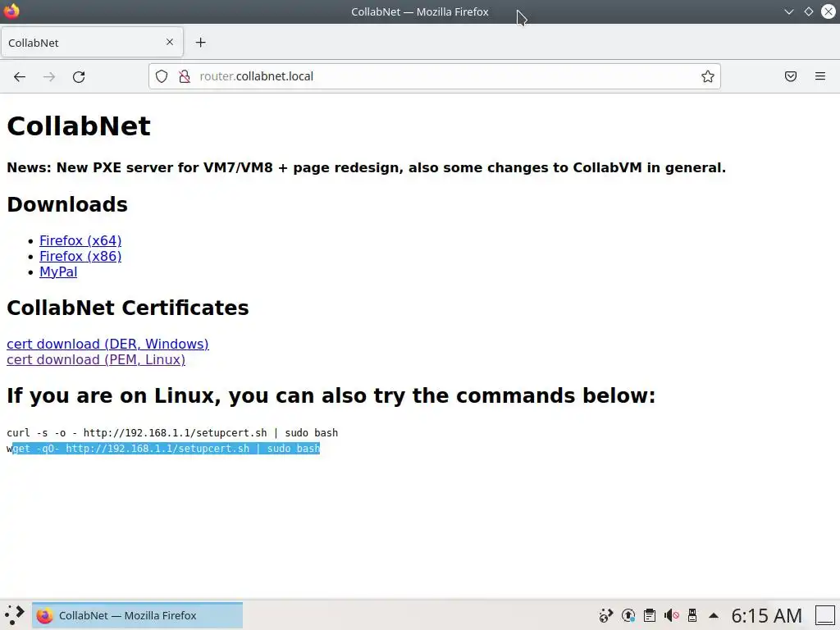Download Firefox (x86)
The height and width of the screenshot is (630, 840).
point(80,256)
